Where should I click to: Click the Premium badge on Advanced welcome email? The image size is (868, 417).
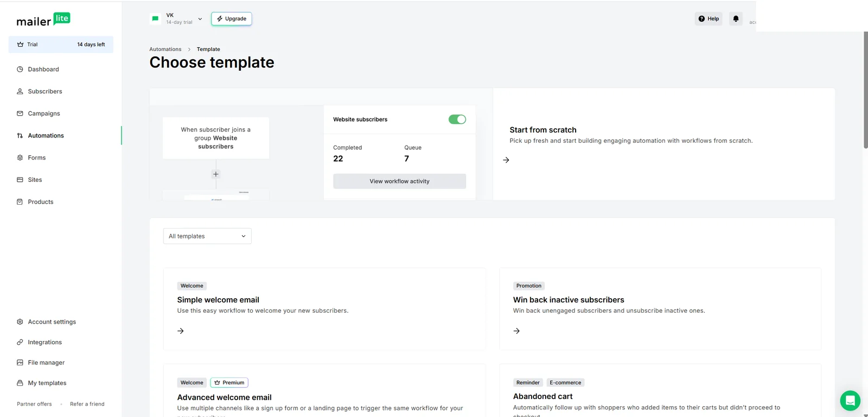point(229,383)
